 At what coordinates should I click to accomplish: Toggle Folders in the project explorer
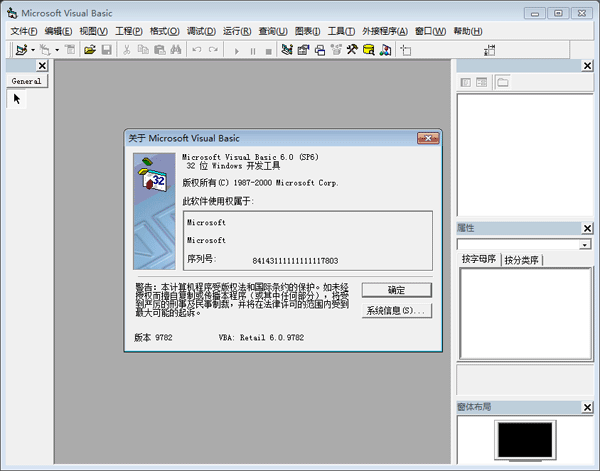(503, 82)
